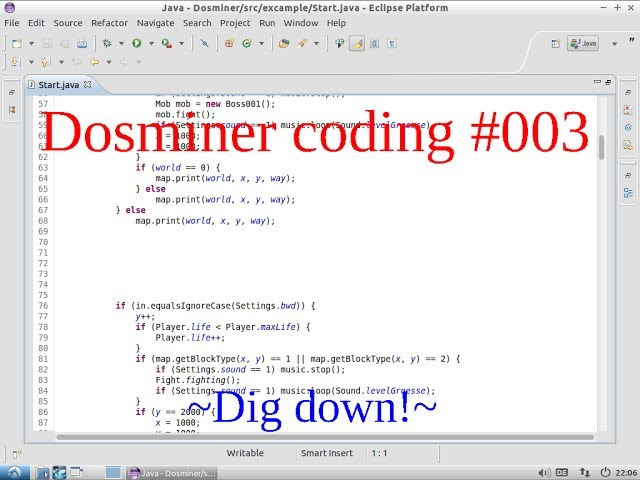Run the program with green play icon
Image resolution: width=640 pixels, height=480 pixels.
click(x=137, y=43)
